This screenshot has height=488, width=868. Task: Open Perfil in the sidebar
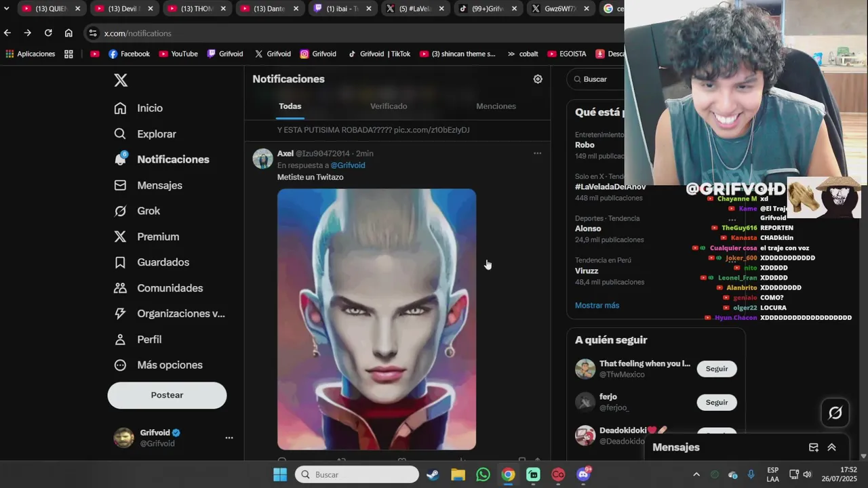coord(138,340)
